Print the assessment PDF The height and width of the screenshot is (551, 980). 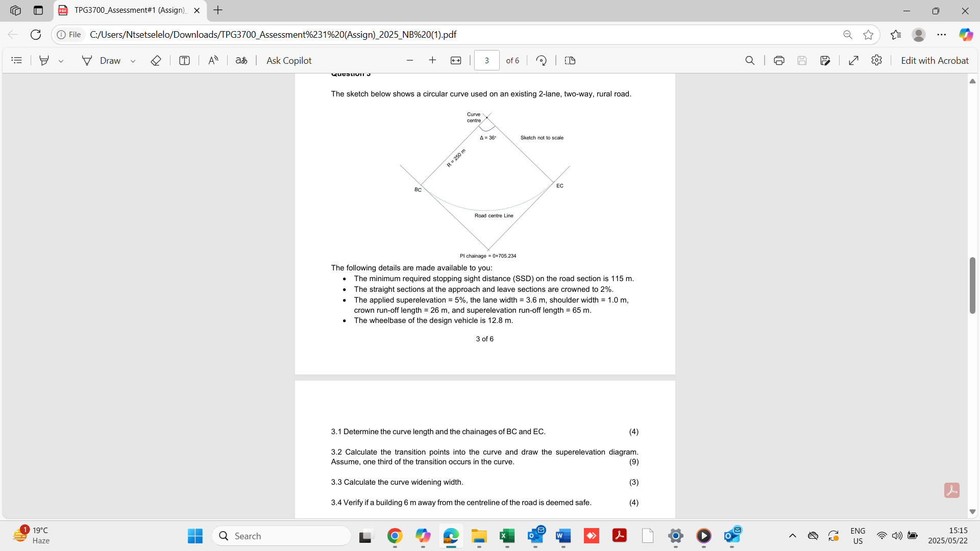779,60
